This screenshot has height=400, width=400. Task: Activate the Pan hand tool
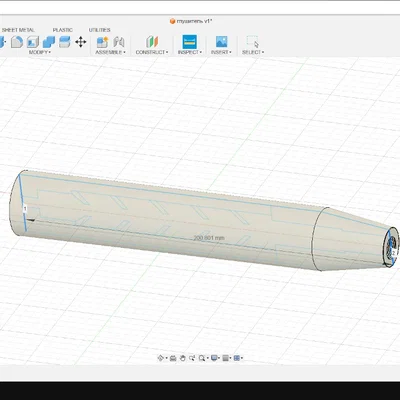click(x=182, y=358)
